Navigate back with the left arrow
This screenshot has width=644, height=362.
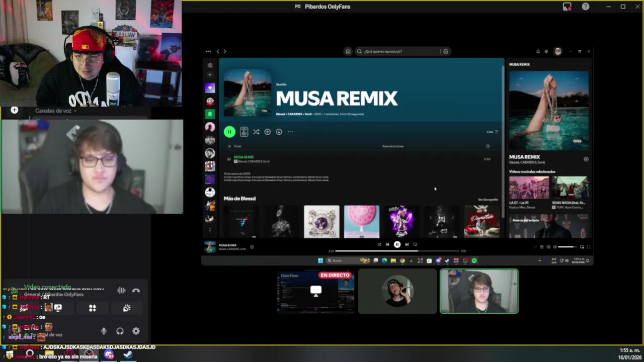(x=218, y=51)
